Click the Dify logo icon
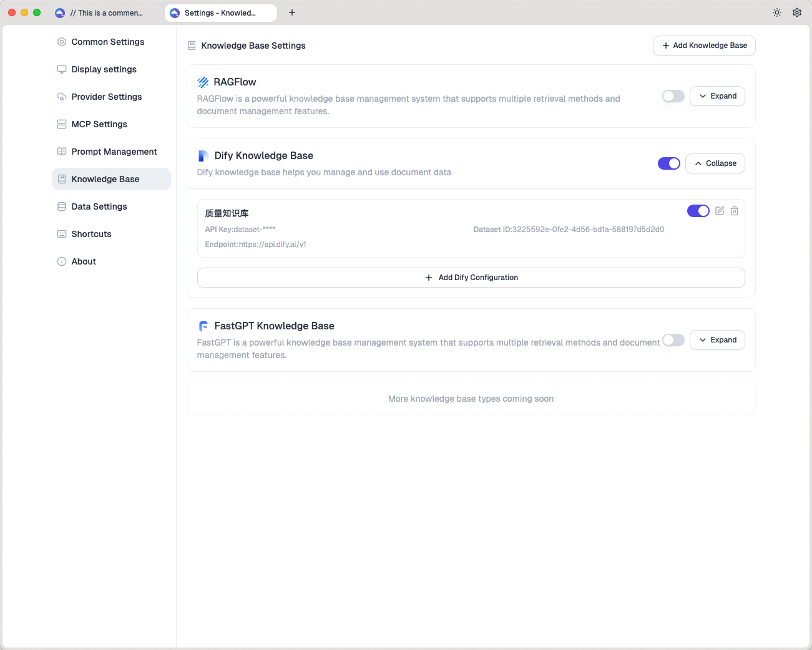The width and height of the screenshot is (812, 650). click(203, 156)
